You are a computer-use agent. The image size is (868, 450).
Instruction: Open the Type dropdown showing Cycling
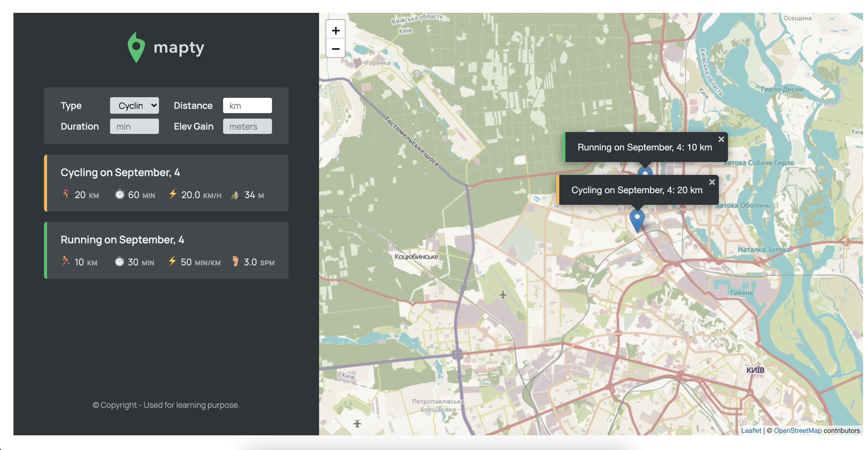click(134, 105)
